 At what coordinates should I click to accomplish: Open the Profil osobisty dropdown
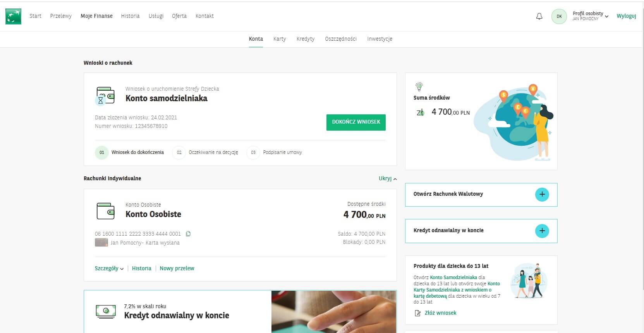(590, 16)
